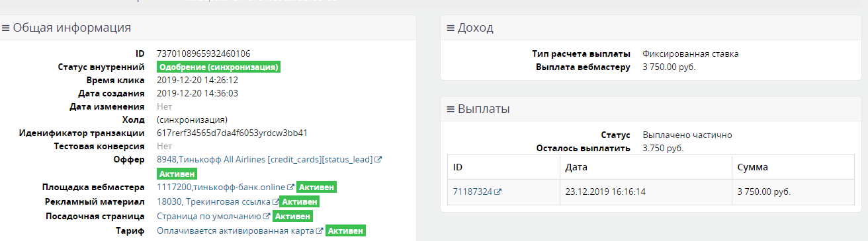Open external link icon after тинькофф-банк.online
This screenshot has height=241, width=868.
[290, 188]
